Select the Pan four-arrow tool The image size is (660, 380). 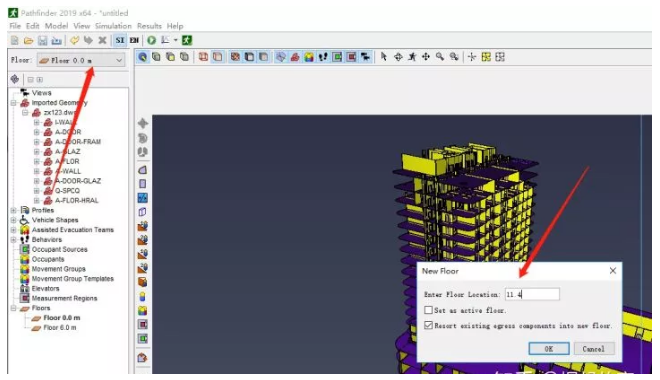click(426, 56)
